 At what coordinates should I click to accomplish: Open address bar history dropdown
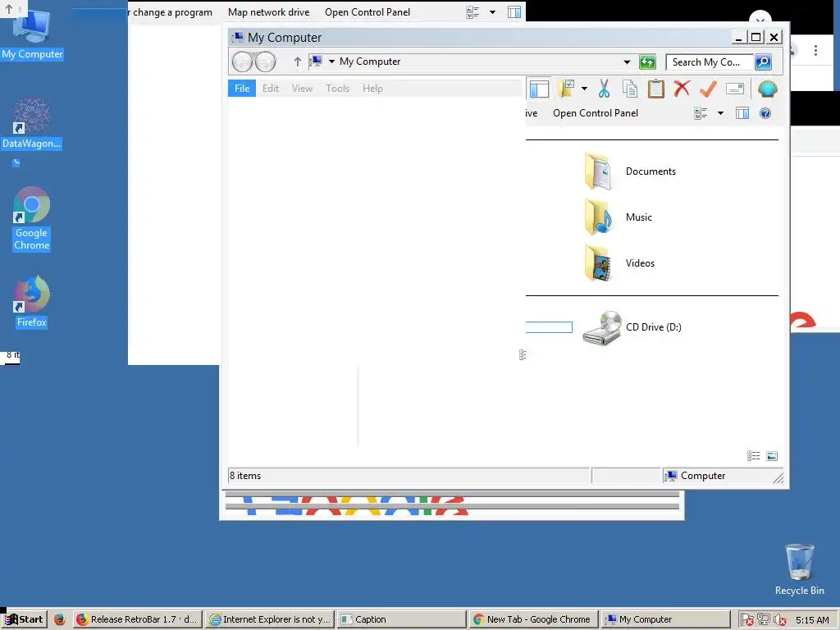click(x=627, y=62)
